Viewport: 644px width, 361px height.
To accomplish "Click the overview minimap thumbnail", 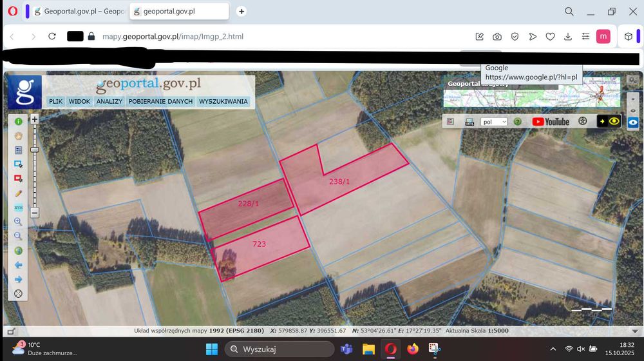I will [x=532, y=93].
